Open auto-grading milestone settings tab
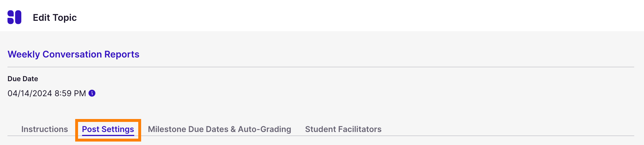Image resolution: width=644 pixels, height=145 pixels. tap(219, 129)
